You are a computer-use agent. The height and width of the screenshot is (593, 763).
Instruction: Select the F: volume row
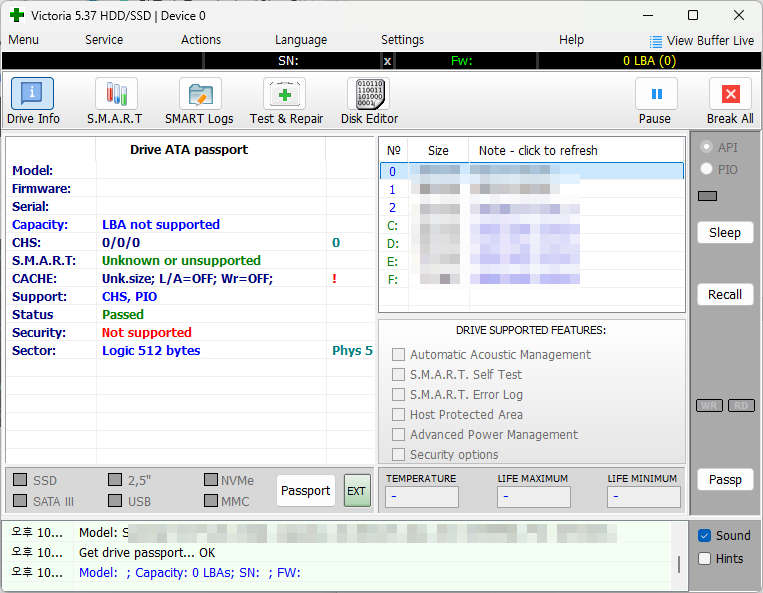(x=532, y=279)
